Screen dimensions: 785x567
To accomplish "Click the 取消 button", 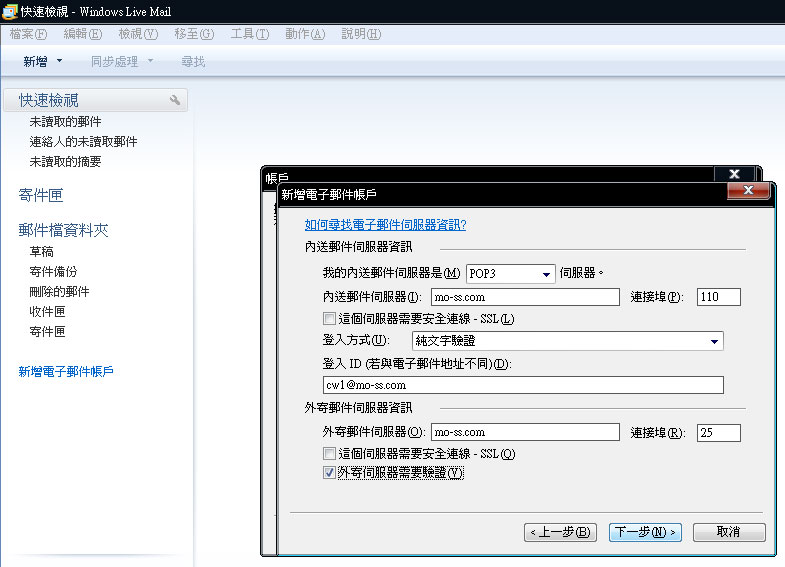I will click(x=729, y=532).
